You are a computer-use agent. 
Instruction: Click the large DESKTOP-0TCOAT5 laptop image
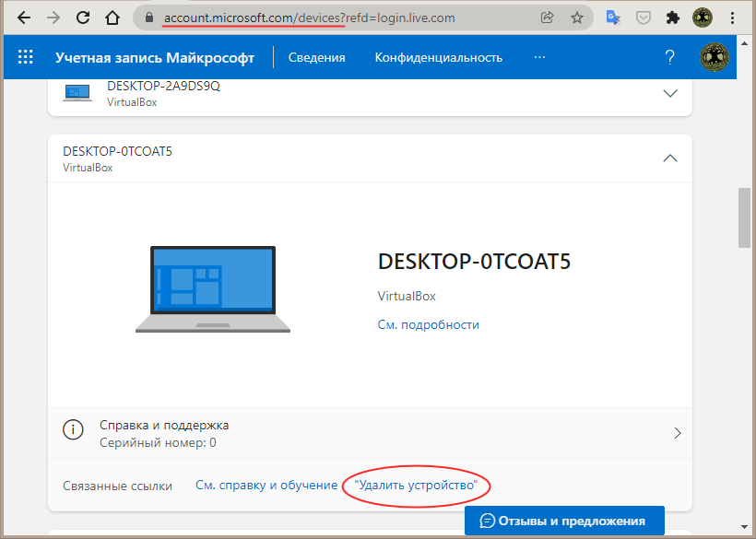(x=213, y=289)
